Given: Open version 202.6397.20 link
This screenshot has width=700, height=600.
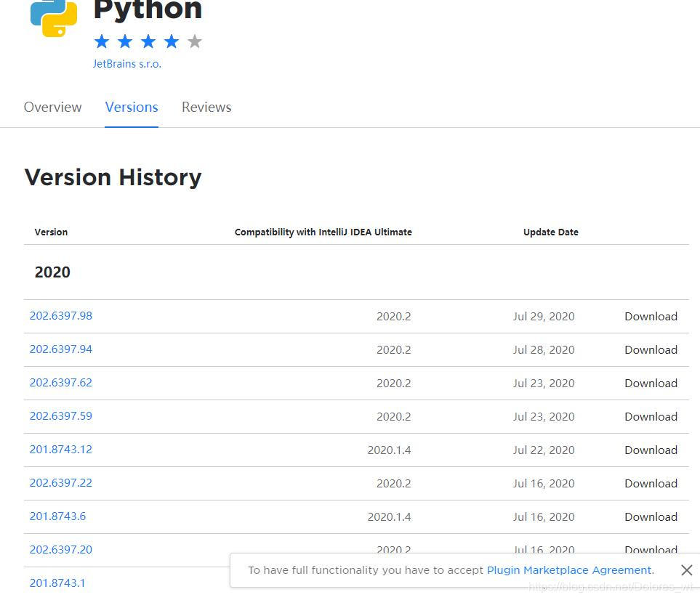Looking at the screenshot, I should [61, 550].
